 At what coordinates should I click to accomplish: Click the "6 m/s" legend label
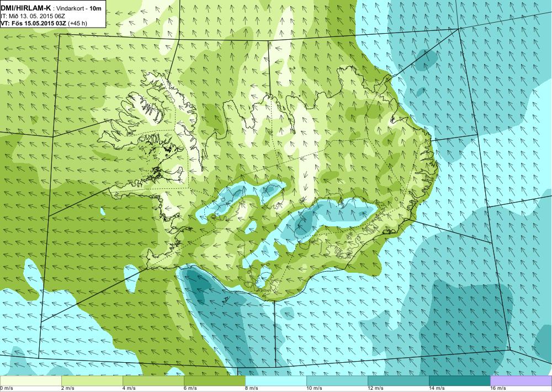pyautogui.click(x=191, y=388)
